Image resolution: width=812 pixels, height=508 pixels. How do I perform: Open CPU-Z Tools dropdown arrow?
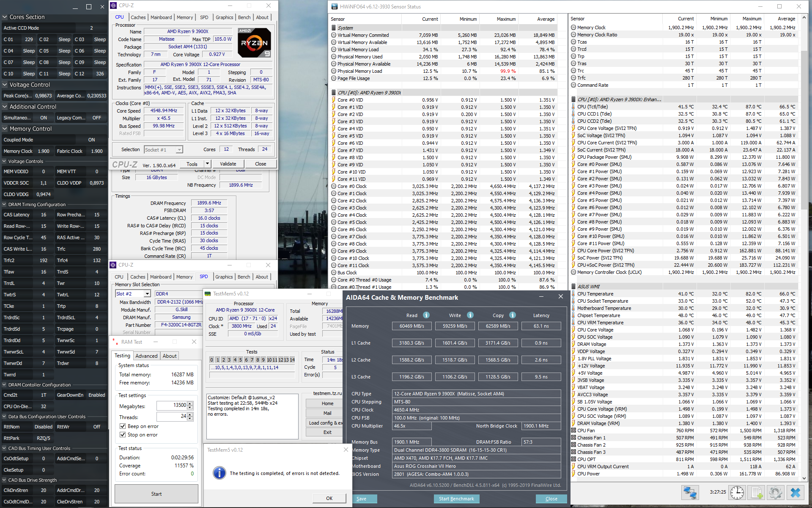(x=207, y=164)
